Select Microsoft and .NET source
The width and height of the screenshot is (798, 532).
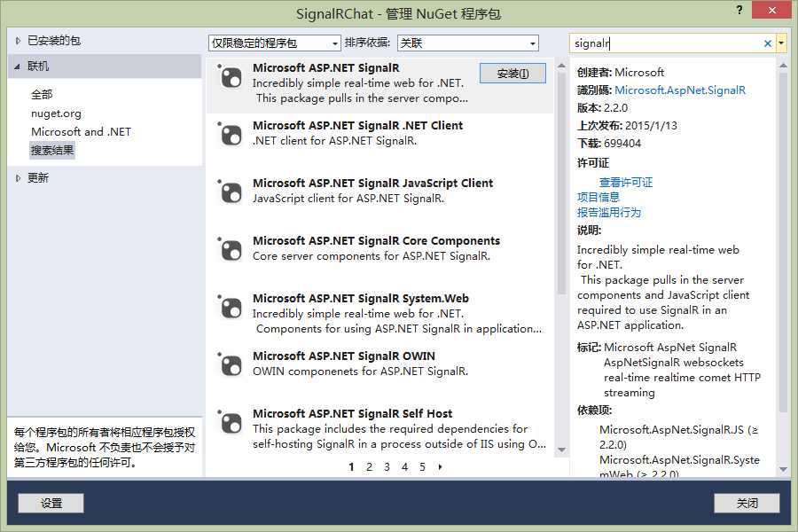coord(81,132)
